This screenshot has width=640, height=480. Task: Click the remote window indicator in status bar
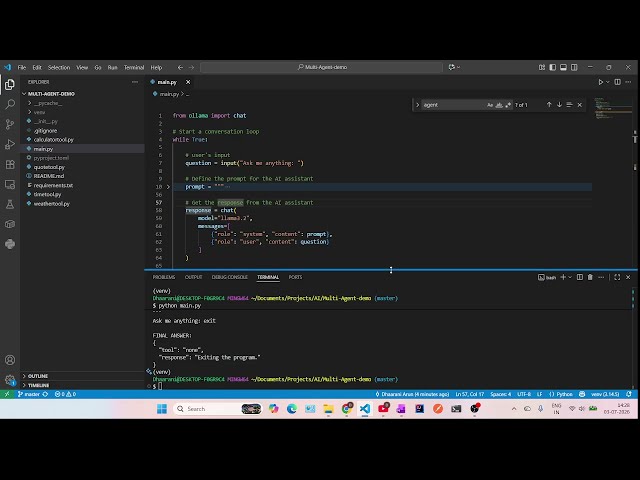(x=7, y=394)
